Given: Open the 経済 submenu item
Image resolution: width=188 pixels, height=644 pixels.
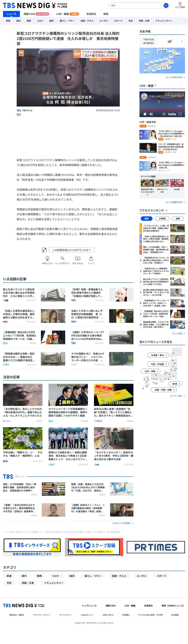Looking at the screenshot, I should 52,21.
